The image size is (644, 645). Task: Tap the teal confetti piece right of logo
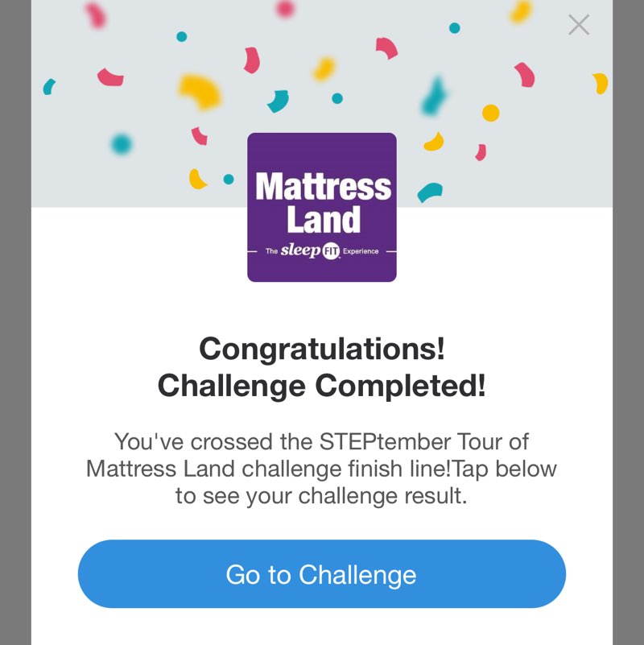click(430, 192)
